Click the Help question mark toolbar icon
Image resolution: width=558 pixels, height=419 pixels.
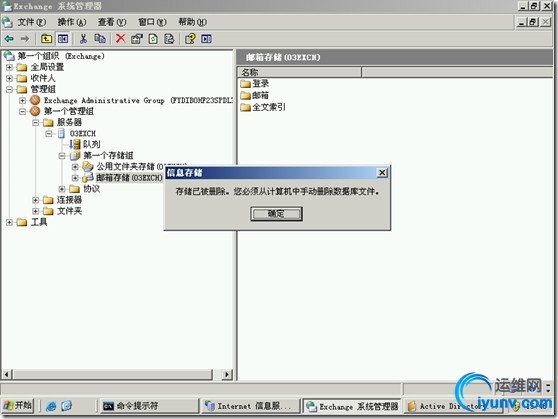pos(190,38)
